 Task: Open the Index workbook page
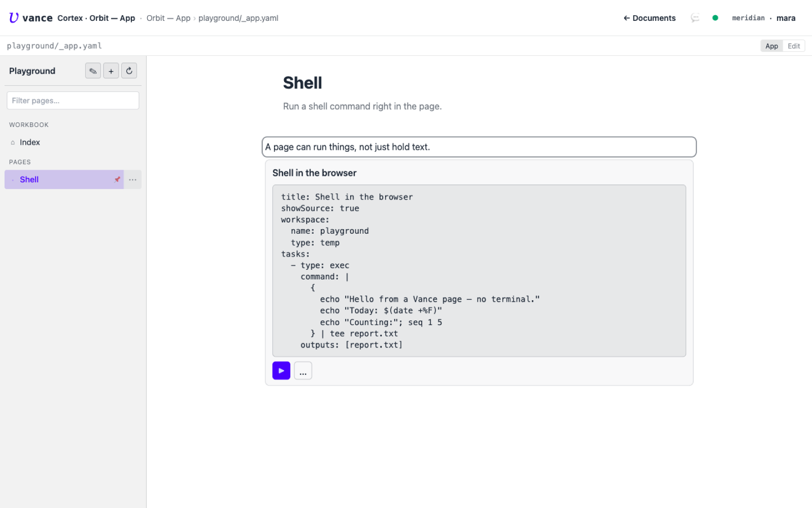(73, 142)
